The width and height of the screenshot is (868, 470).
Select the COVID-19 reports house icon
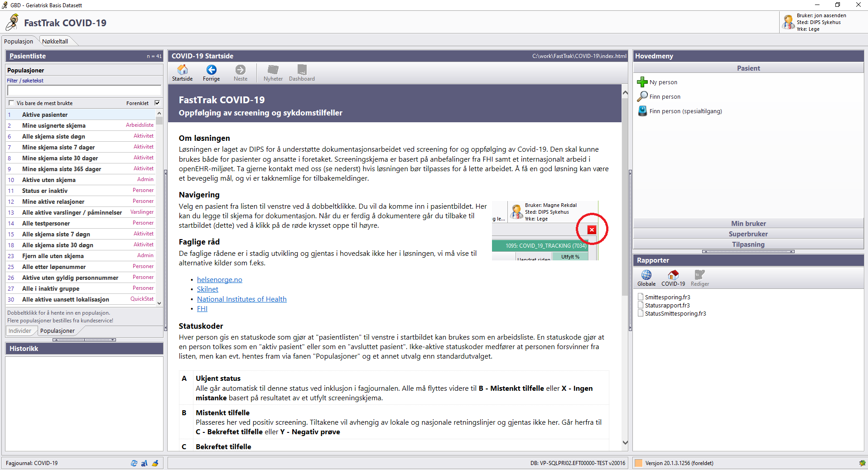click(x=673, y=275)
